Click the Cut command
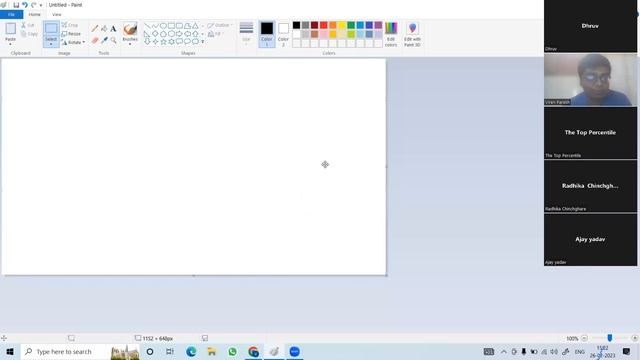Screen dimensions: 640x360 click(x=28, y=25)
